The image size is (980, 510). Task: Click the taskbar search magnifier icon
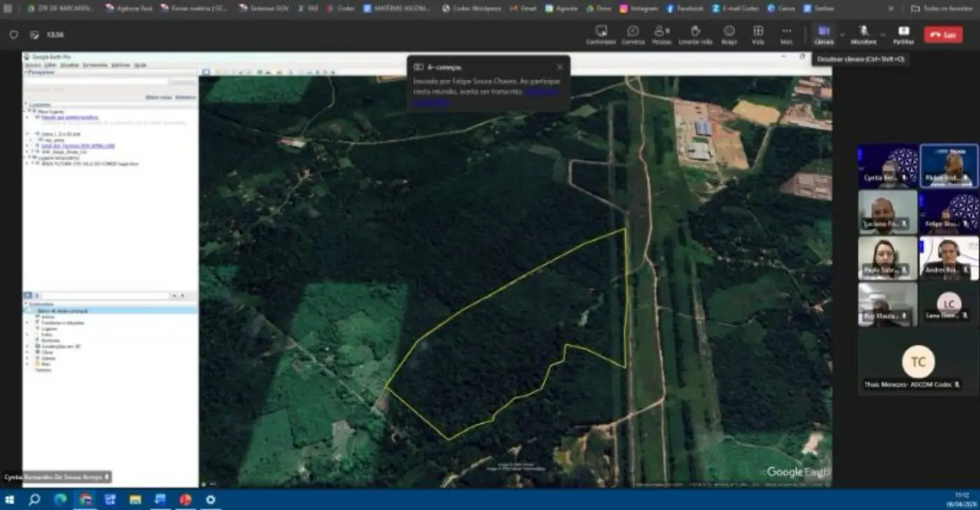click(34, 499)
